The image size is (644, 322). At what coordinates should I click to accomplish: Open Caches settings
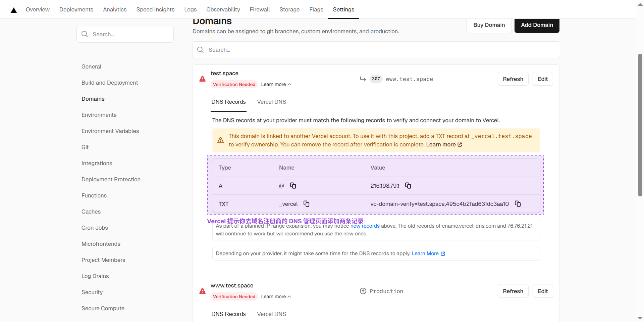tap(91, 212)
